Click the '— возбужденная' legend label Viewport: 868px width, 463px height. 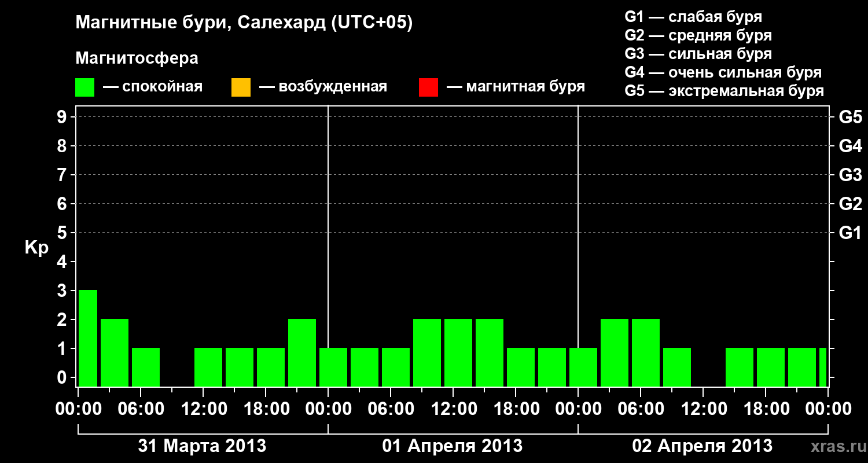pos(323,87)
